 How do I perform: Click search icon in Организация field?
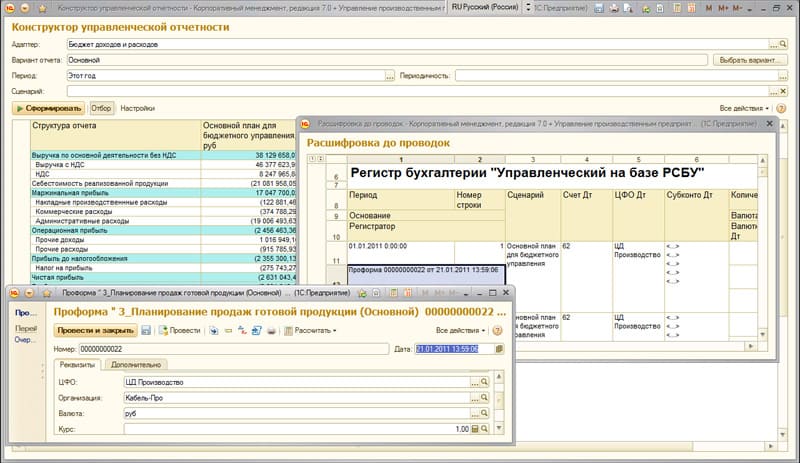point(484,398)
